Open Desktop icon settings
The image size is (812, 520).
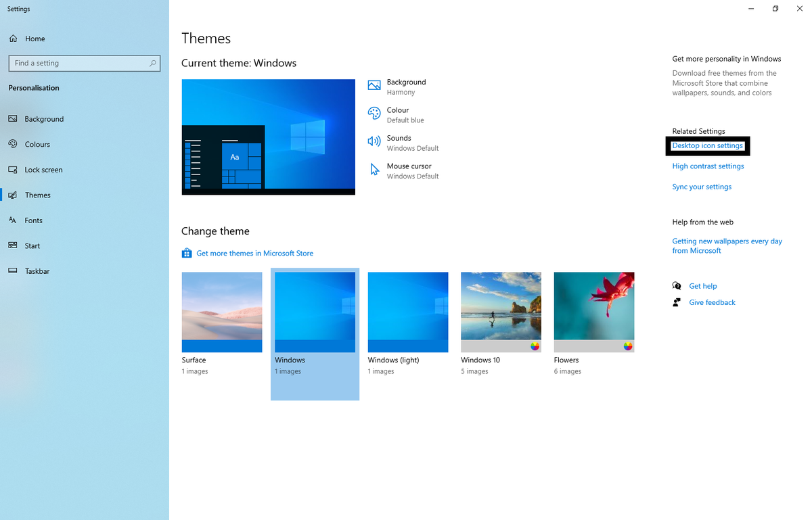[707, 145]
